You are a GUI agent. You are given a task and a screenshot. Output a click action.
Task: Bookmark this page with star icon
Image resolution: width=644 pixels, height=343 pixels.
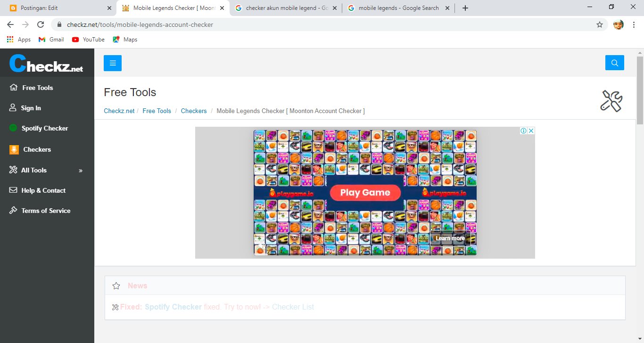600,24
